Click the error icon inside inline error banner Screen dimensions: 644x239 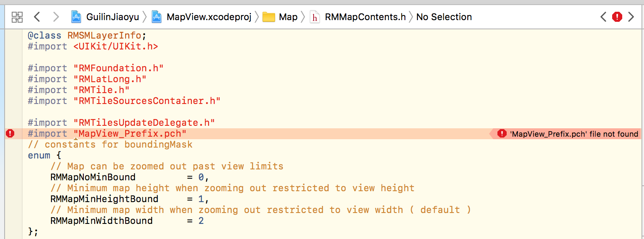pyautogui.click(x=502, y=134)
